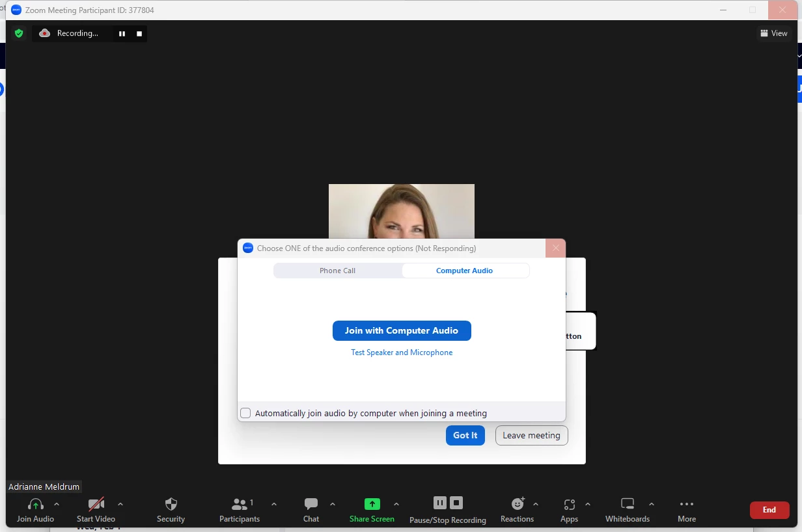This screenshot has width=802, height=532.
Task: Expand the share options arrow beside Share Screen
Action: (396, 504)
